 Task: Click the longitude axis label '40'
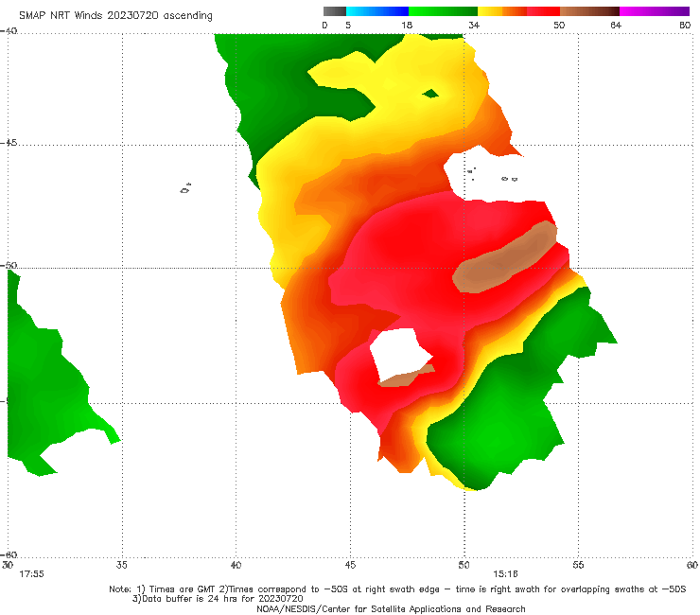click(236, 566)
